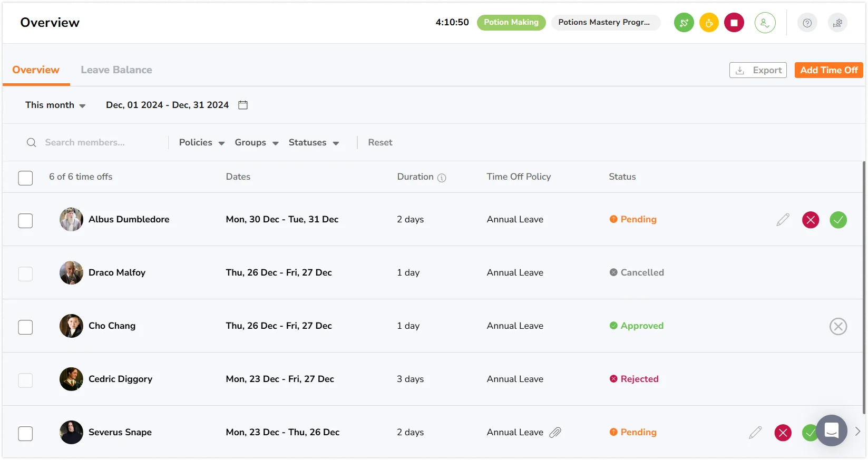Select Cho Chang's row checkbox
The height and width of the screenshot is (460, 868).
tap(25, 327)
